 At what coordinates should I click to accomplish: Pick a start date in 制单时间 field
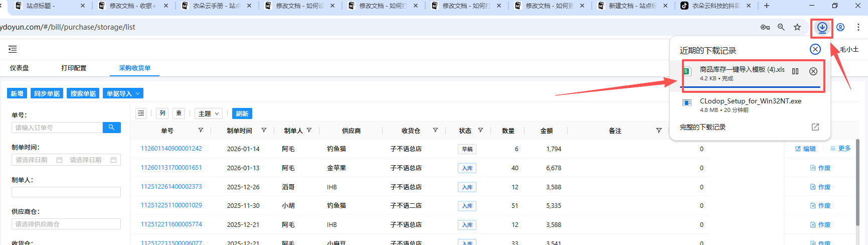[39, 160]
